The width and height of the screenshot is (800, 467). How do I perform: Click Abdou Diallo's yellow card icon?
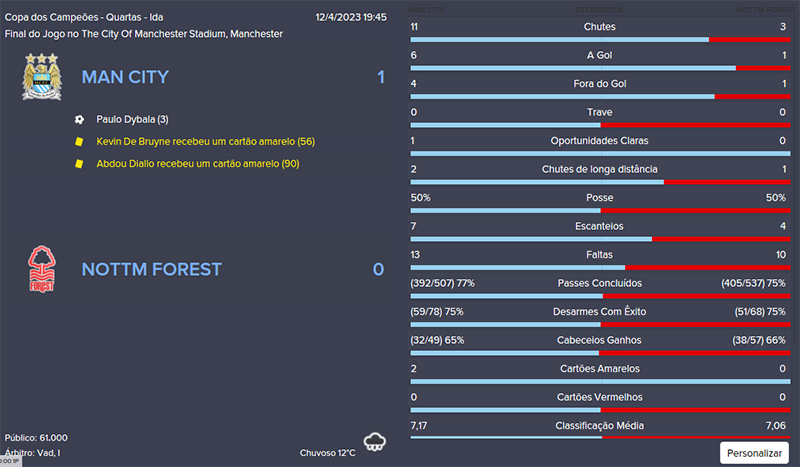pos(79,163)
